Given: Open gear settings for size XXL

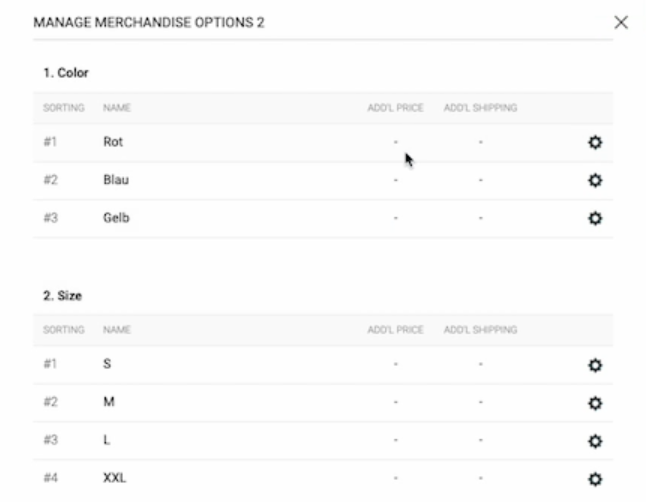Looking at the screenshot, I should pos(595,479).
